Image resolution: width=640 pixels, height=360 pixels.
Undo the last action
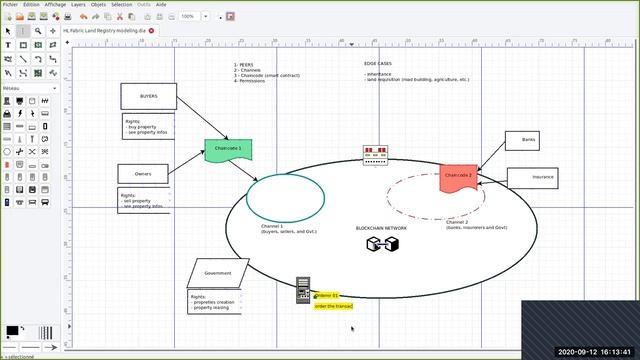[84, 17]
